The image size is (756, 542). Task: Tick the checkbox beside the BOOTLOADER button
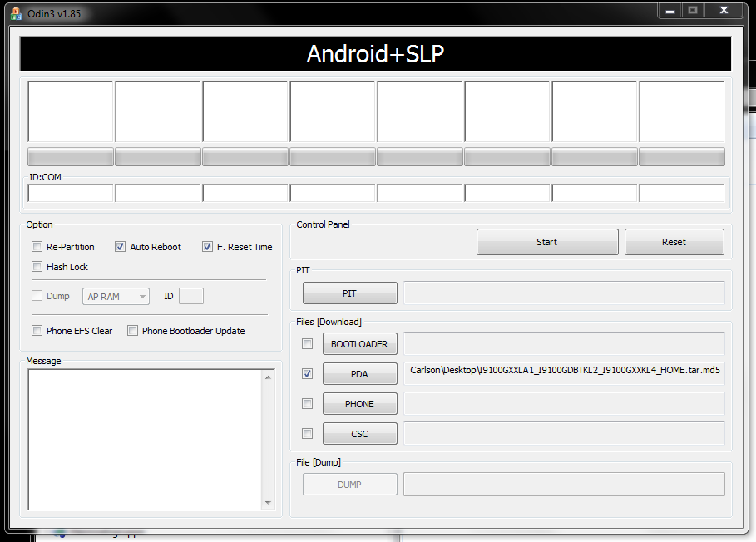coord(307,344)
